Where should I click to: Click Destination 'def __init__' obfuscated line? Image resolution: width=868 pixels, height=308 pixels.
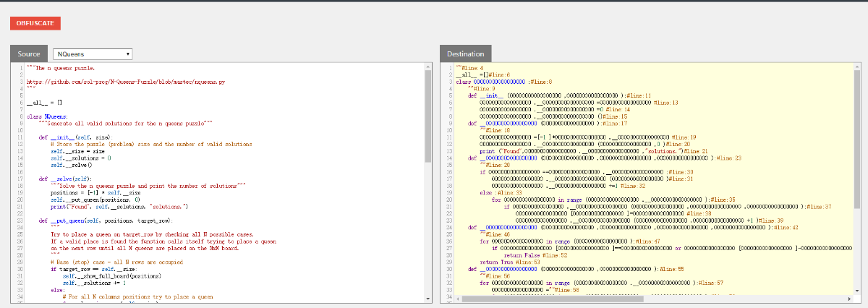pos(560,95)
